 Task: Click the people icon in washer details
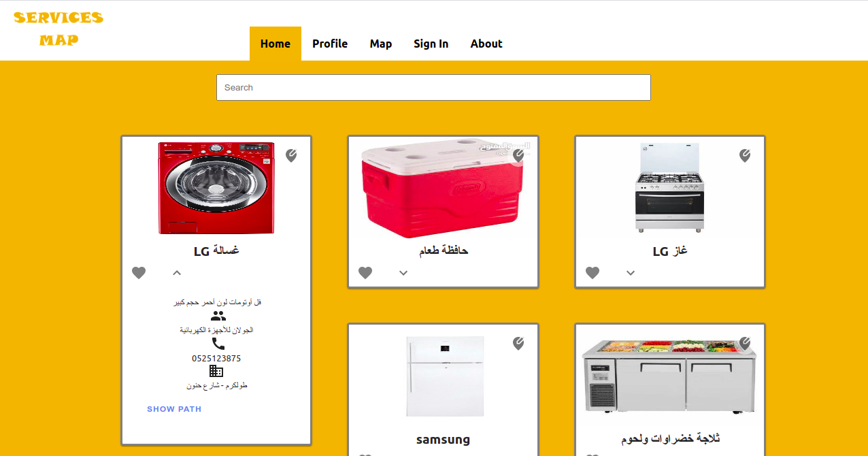pyautogui.click(x=218, y=316)
